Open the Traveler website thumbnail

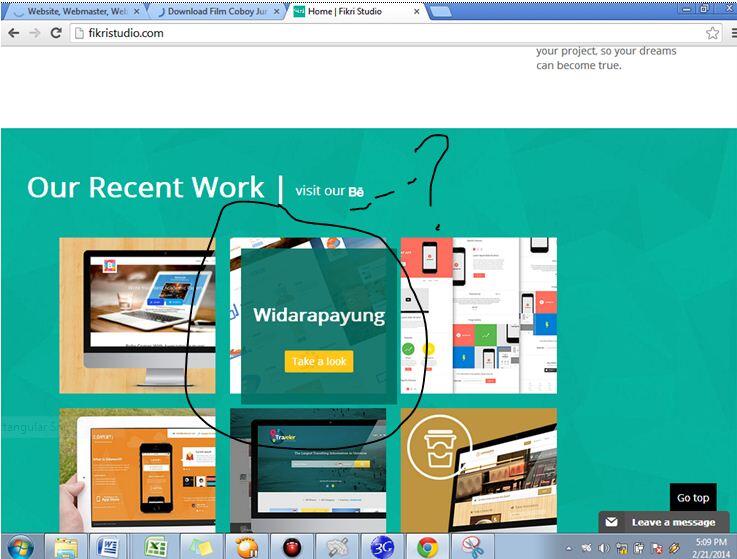pyautogui.click(x=308, y=470)
